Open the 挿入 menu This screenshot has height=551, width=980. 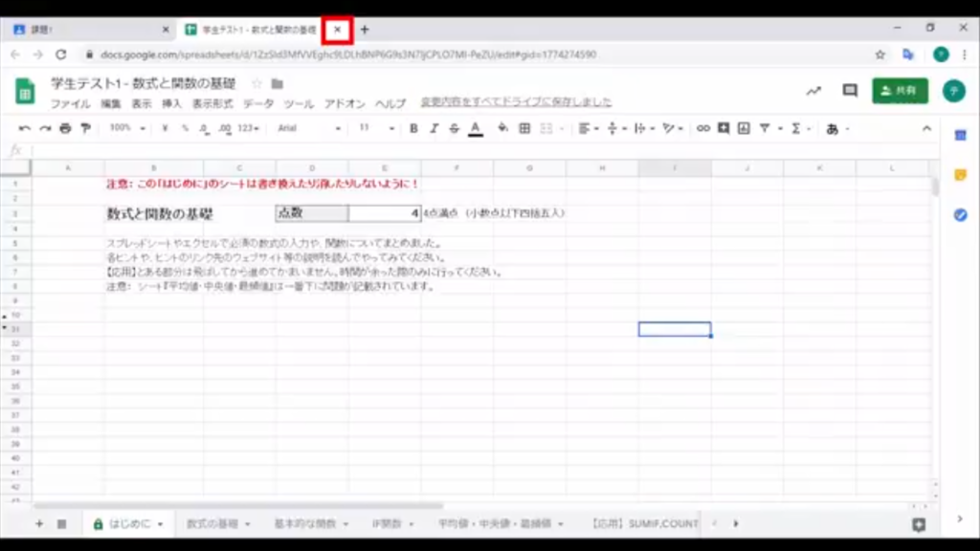171,103
